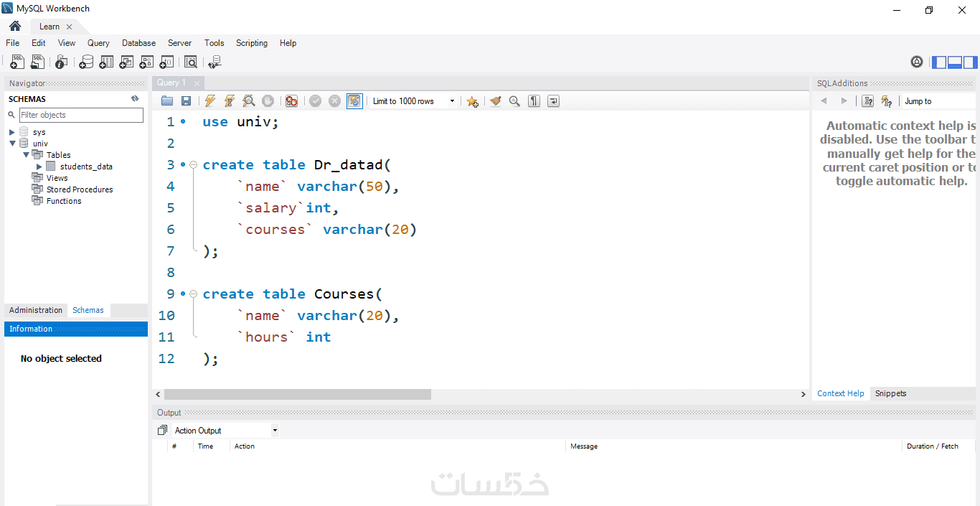Viewport: 980px width, 506px height.
Task: Close the Learn connection tab
Action: click(70, 27)
